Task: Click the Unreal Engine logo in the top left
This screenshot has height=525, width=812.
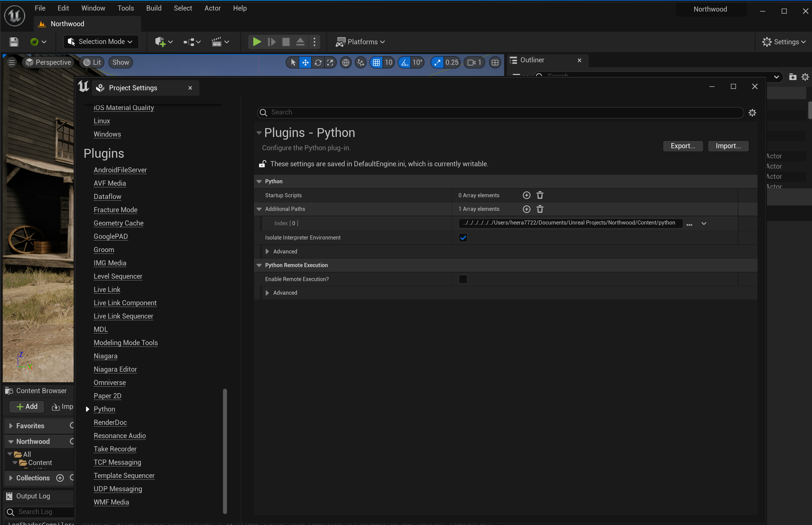Action: coord(14,15)
